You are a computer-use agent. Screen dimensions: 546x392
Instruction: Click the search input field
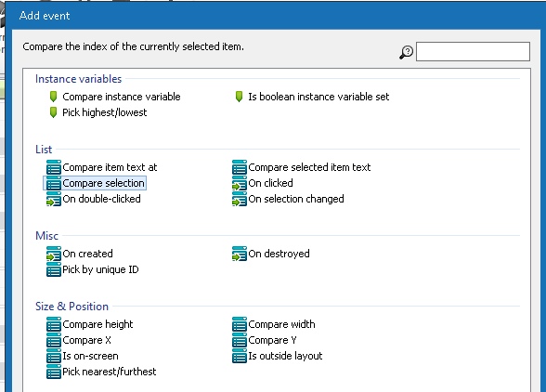point(473,52)
